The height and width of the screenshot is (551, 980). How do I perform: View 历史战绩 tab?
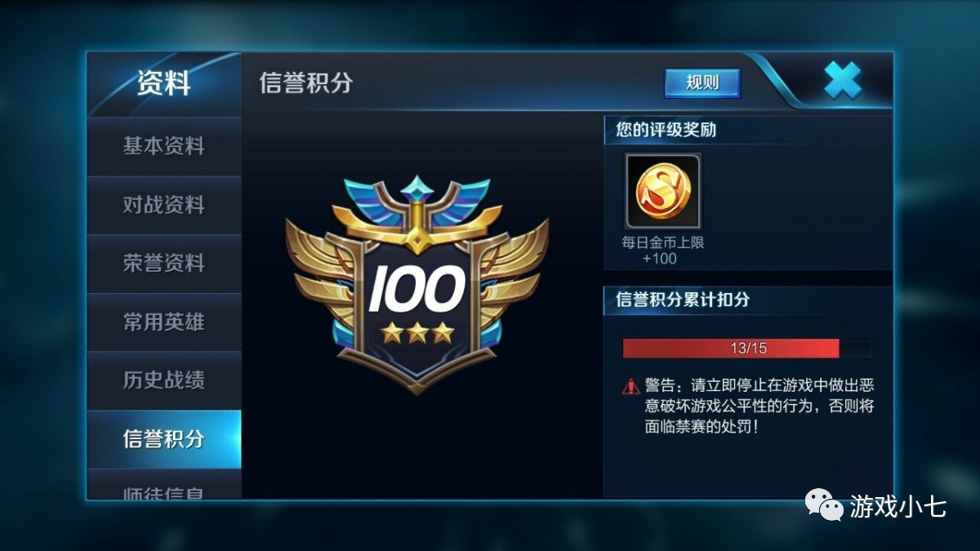pos(163,380)
